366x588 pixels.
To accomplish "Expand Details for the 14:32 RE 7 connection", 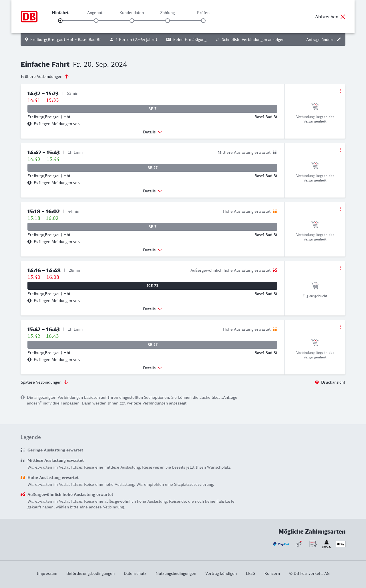I will tap(152, 132).
